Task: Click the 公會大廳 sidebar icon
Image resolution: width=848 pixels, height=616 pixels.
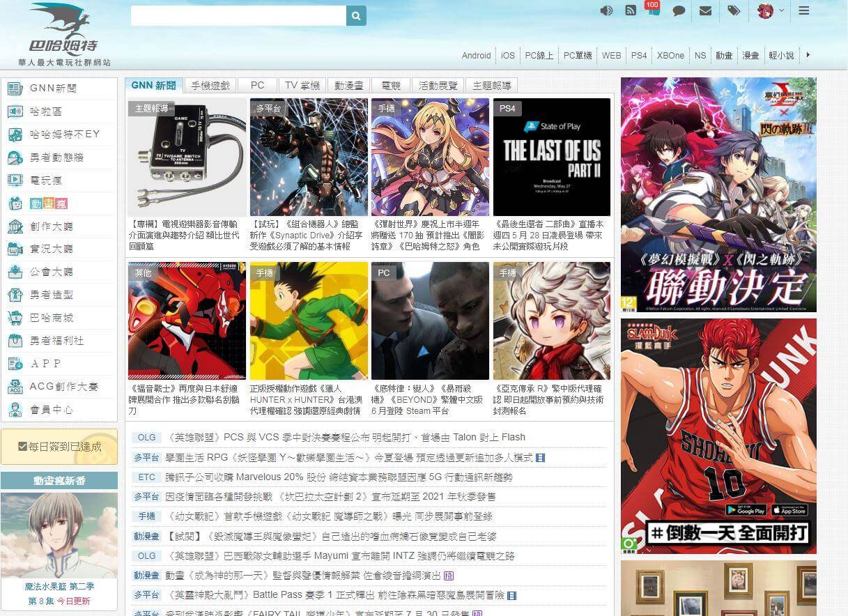Action: click(x=15, y=272)
